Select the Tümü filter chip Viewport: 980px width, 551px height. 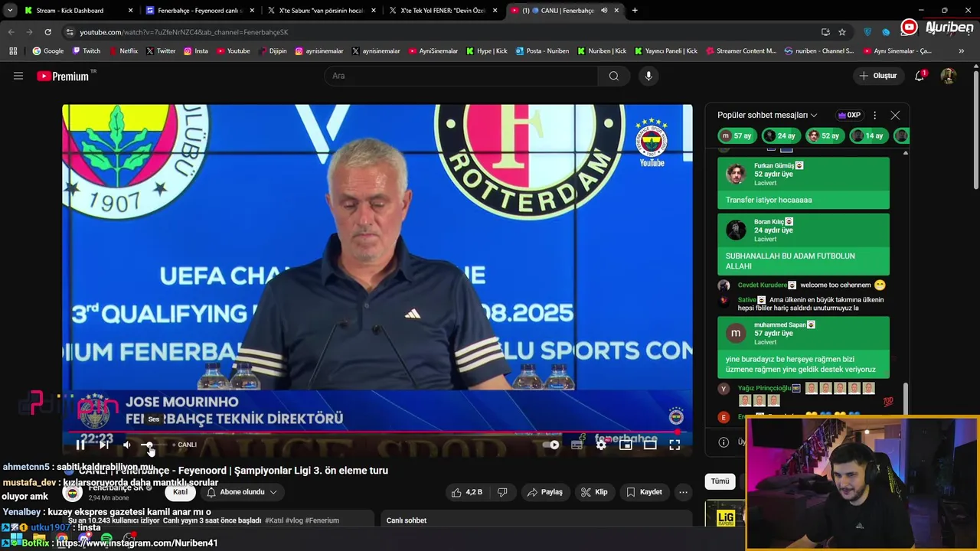(720, 481)
